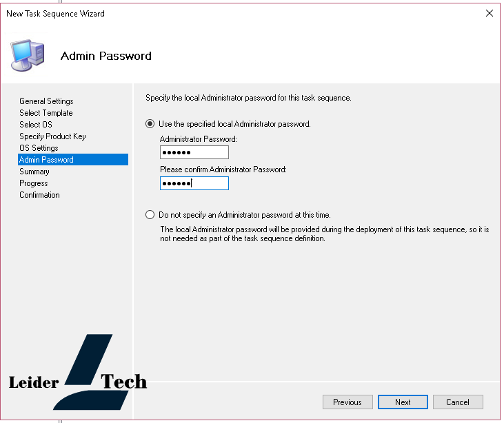
Task: Go to General Settings step
Action: pos(46,101)
